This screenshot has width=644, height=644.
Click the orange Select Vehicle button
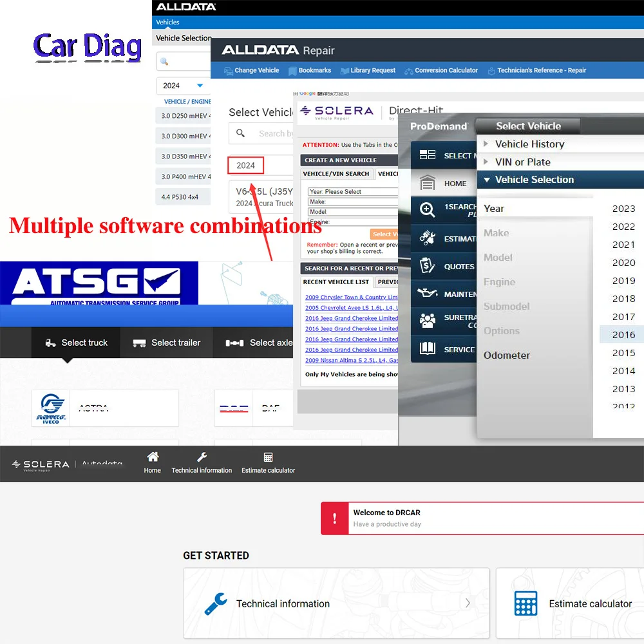click(x=384, y=234)
